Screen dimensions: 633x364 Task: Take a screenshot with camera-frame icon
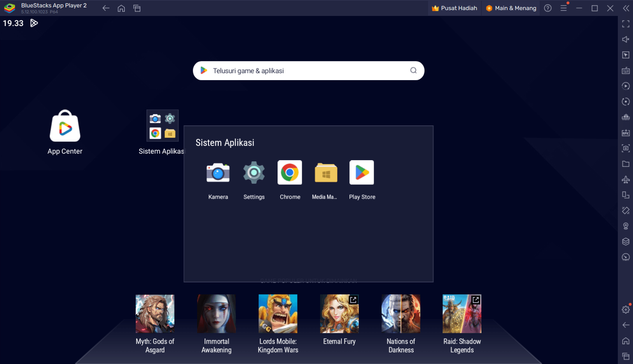(626, 148)
